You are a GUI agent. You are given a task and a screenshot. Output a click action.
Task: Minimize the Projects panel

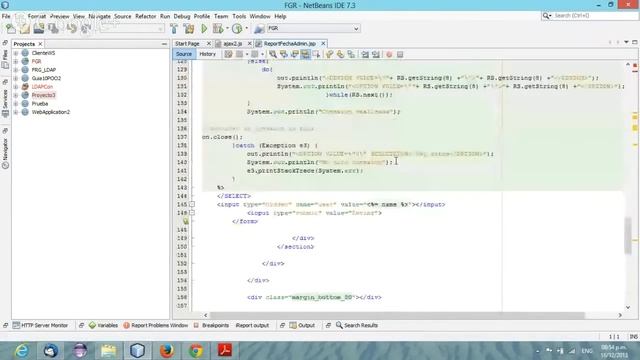(164, 44)
